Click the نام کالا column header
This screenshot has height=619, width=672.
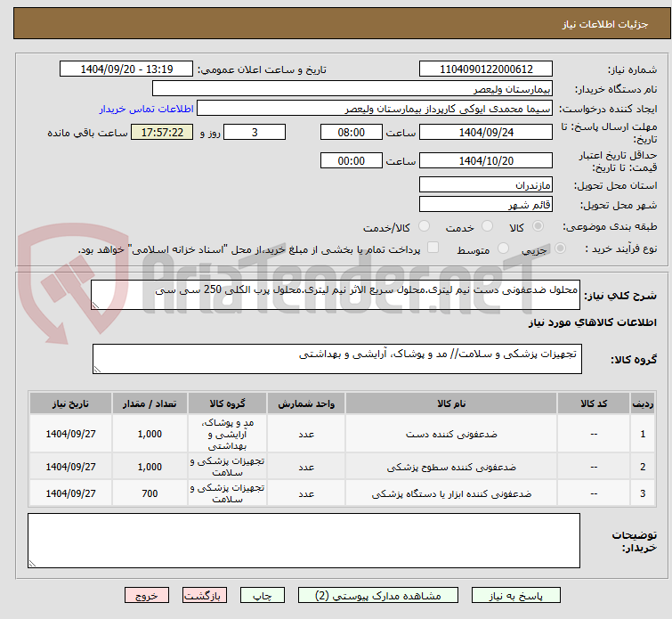[451, 403]
